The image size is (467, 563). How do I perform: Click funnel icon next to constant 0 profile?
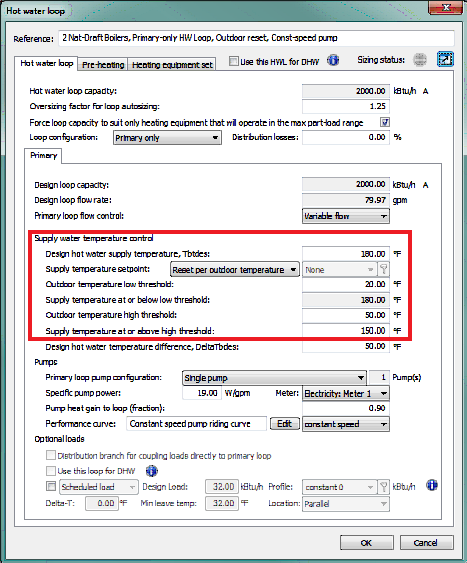tap(383, 487)
